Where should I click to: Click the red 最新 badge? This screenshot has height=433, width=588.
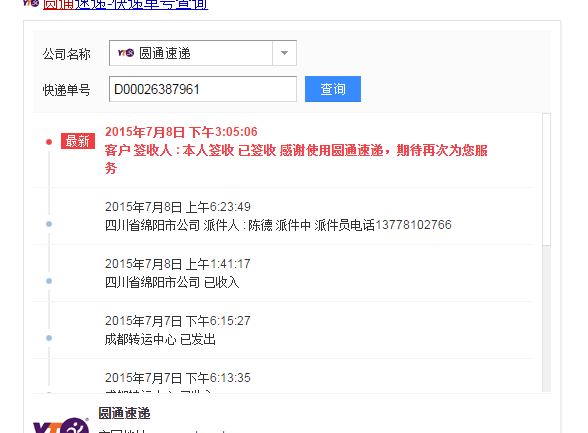(x=78, y=141)
